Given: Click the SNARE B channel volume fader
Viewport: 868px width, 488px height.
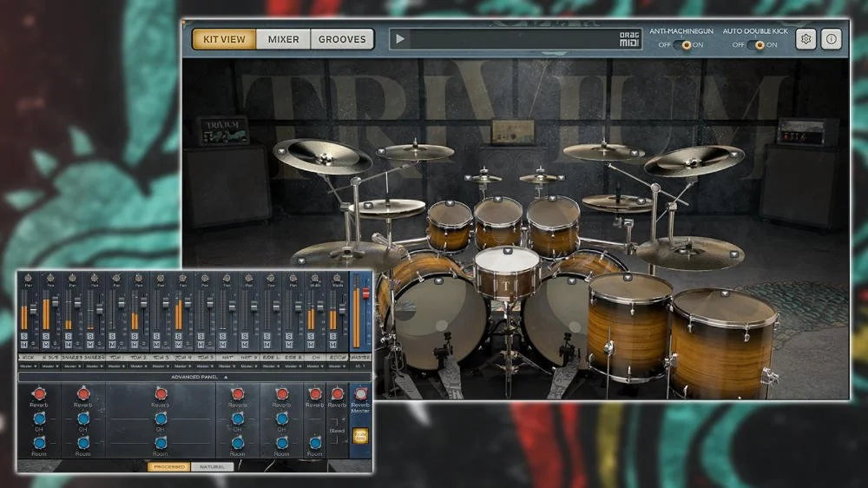Looking at the screenshot, I should pyautogui.click(x=99, y=308).
